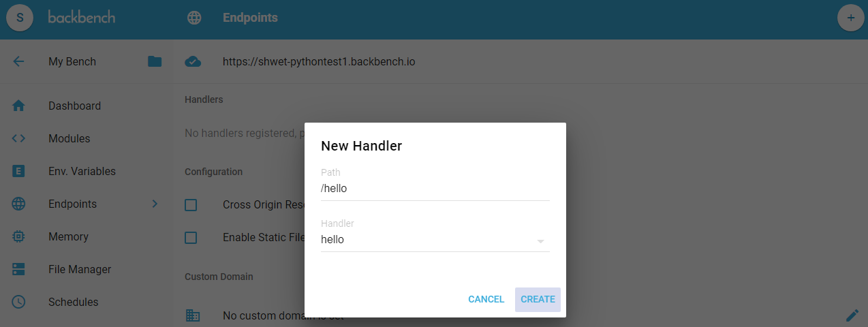The height and width of the screenshot is (327, 868).
Task: Open Env. Variables in sidebar
Action: click(82, 171)
